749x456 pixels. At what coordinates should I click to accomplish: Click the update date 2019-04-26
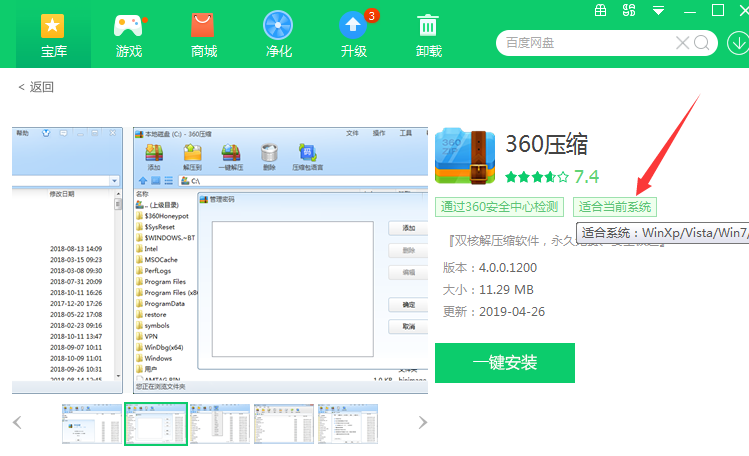pyautogui.click(x=512, y=312)
